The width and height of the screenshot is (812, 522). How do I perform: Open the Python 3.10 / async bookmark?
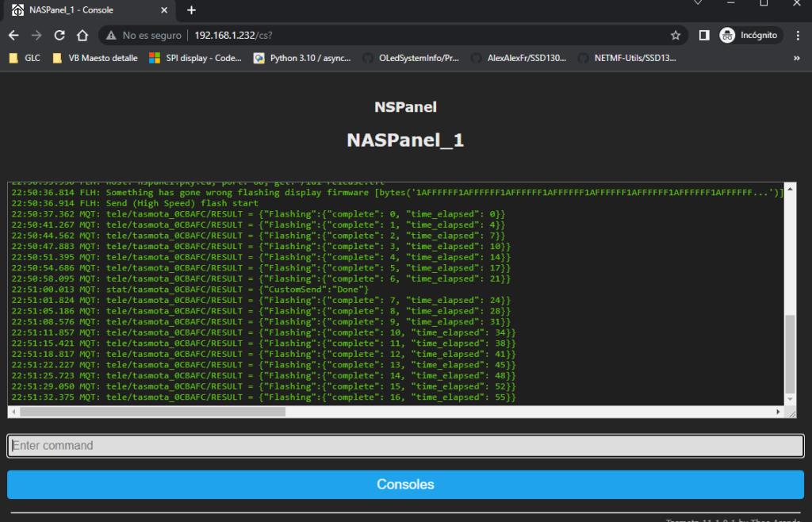tap(302, 58)
